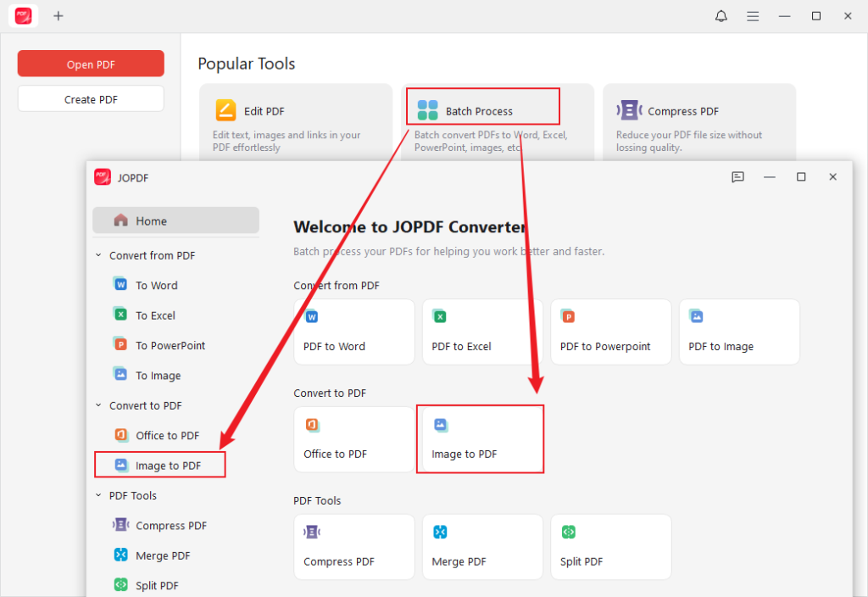Open the notifications bell
The height and width of the screenshot is (597, 868).
721,15
